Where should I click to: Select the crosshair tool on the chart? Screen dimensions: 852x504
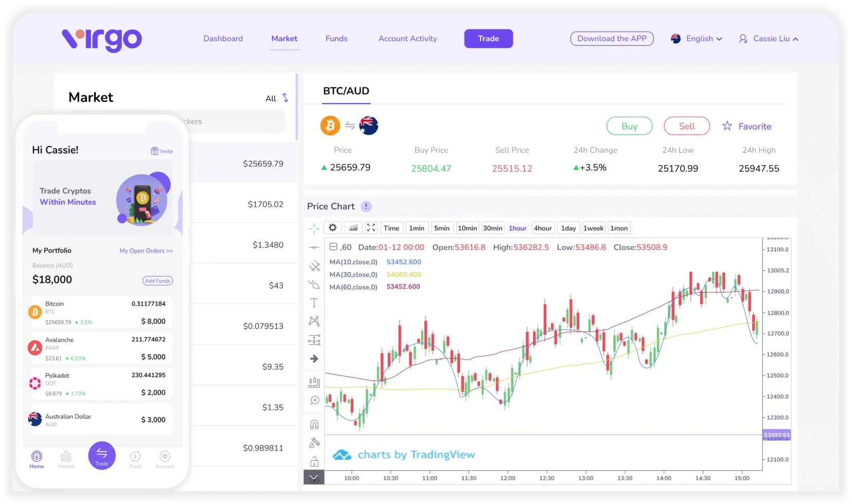point(314,229)
